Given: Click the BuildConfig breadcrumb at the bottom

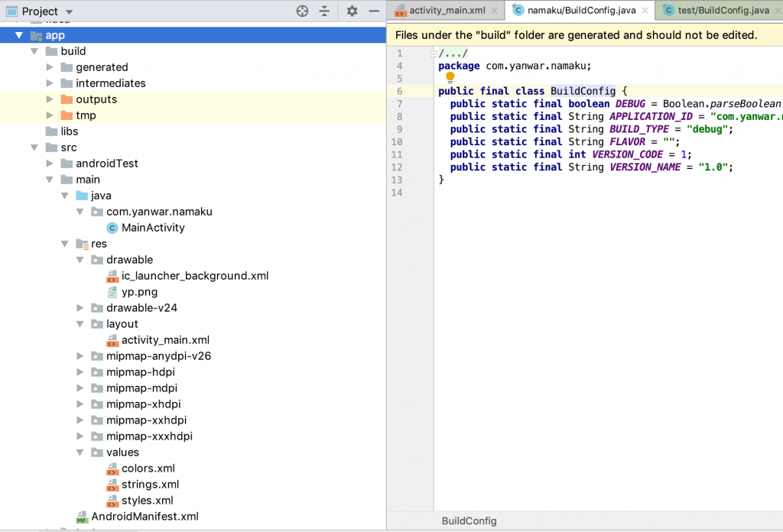Looking at the screenshot, I should (469, 521).
